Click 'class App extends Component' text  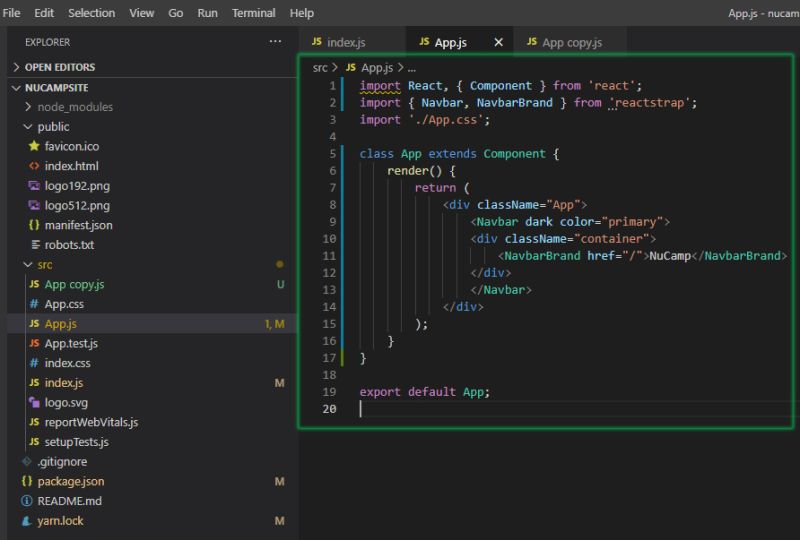click(452, 154)
